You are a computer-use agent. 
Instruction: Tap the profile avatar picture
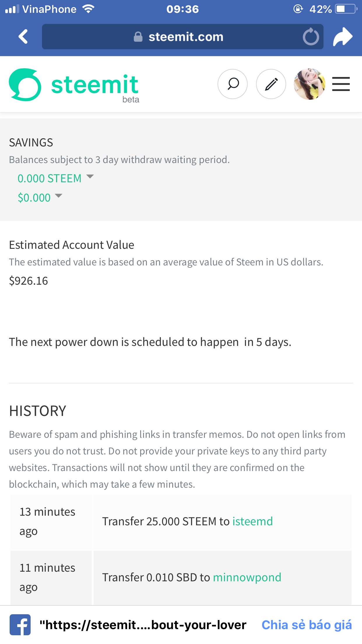point(309,84)
